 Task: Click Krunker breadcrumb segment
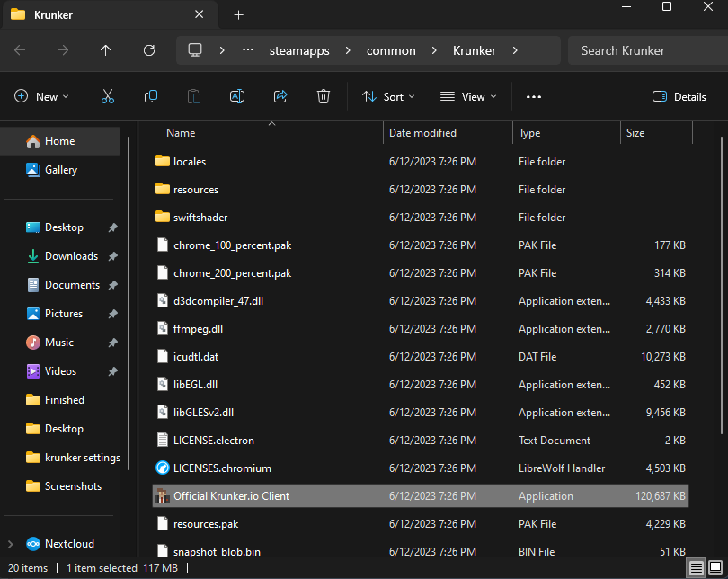point(475,50)
